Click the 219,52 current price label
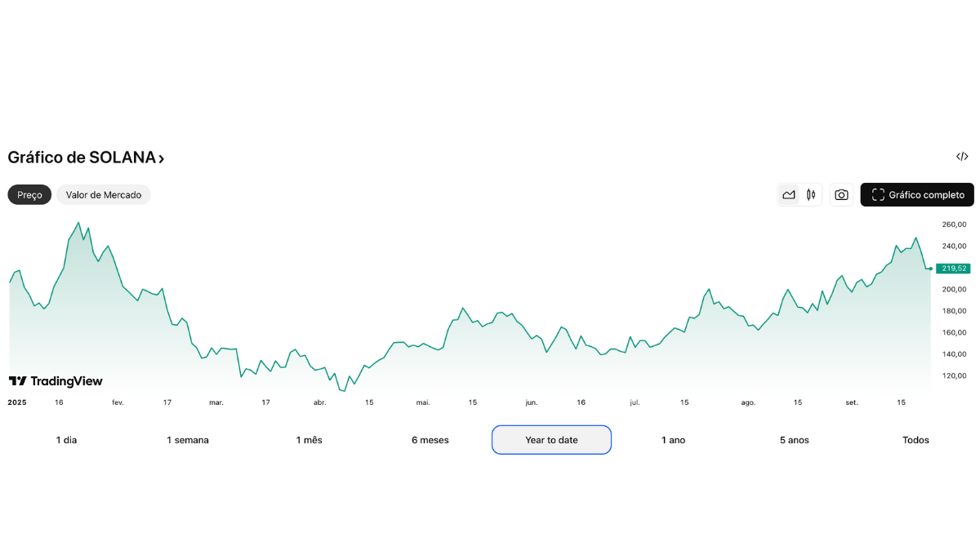The width and height of the screenshot is (980, 551). (952, 268)
